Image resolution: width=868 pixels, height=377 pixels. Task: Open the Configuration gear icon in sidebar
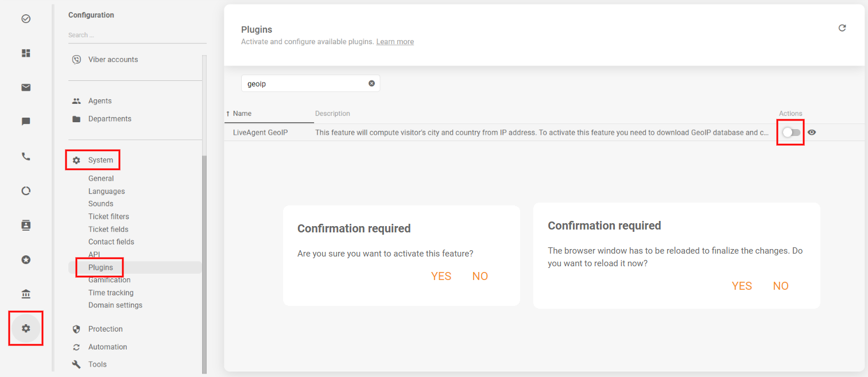(x=26, y=328)
